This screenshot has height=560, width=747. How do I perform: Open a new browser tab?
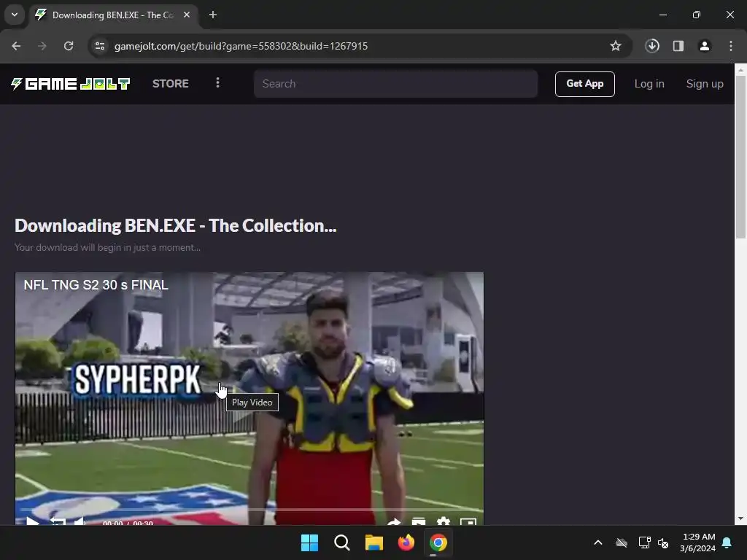coord(213,15)
